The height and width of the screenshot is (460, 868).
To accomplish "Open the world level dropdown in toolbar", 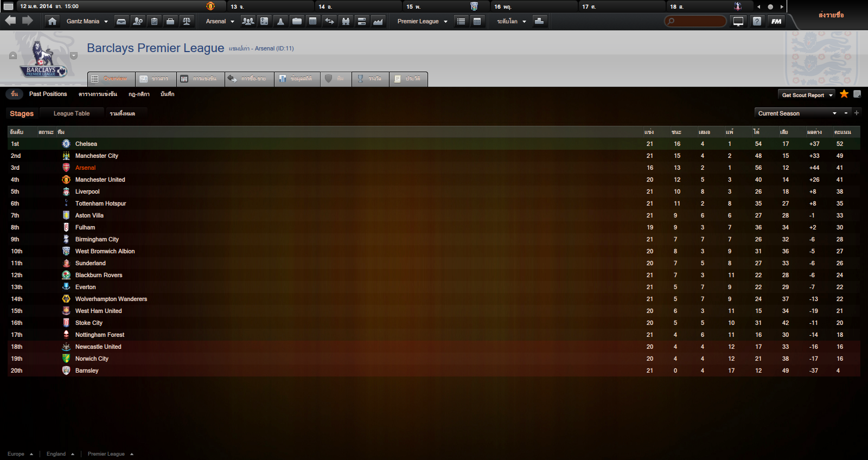I will click(x=511, y=21).
